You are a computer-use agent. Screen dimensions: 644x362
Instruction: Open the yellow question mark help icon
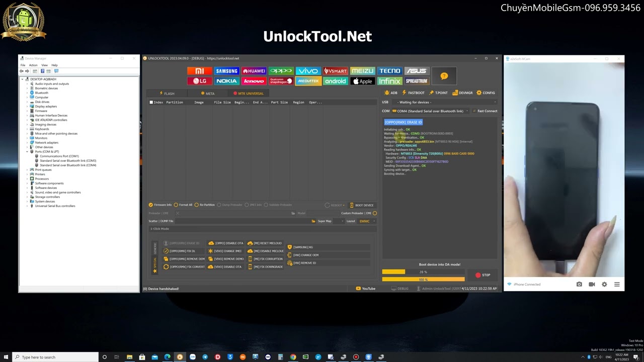(x=444, y=76)
